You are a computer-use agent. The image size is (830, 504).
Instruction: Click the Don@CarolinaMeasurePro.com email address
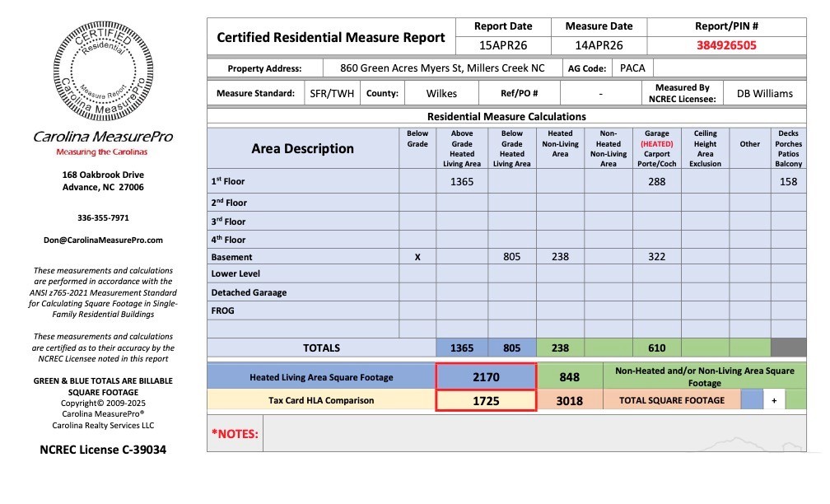click(x=103, y=240)
